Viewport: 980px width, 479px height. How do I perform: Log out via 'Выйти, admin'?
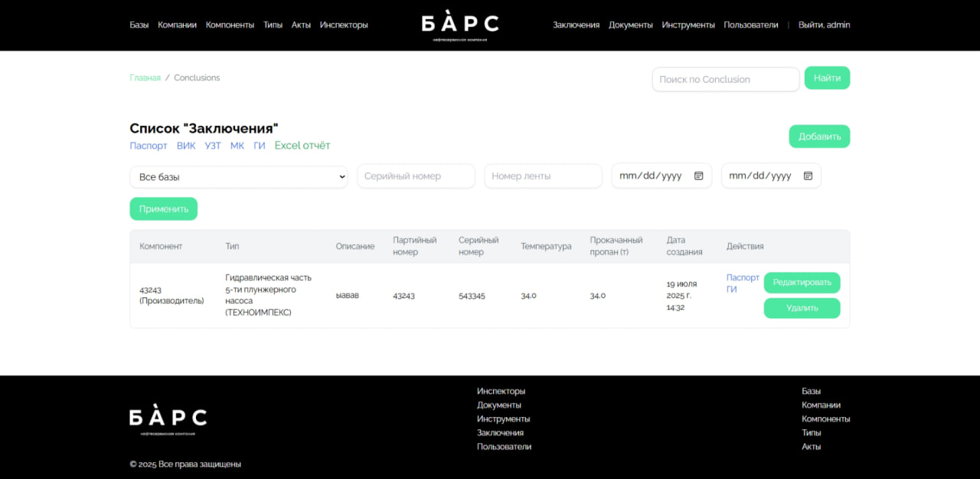click(824, 25)
